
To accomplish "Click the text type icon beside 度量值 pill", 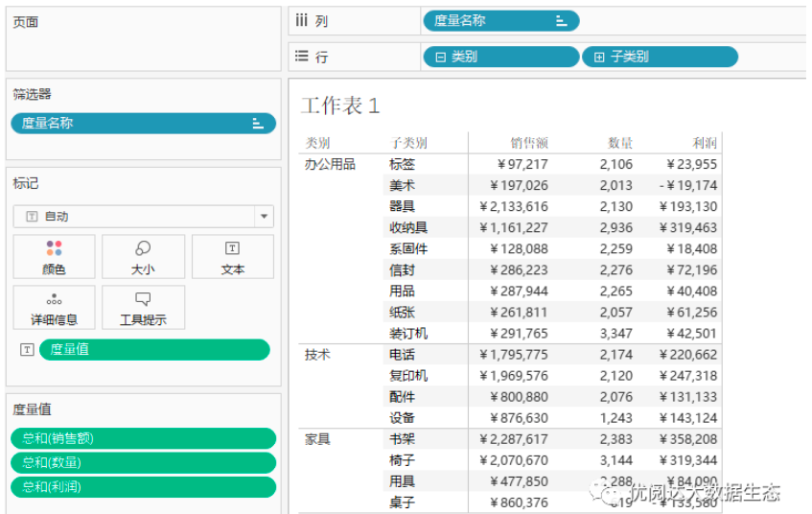I will 27,350.
